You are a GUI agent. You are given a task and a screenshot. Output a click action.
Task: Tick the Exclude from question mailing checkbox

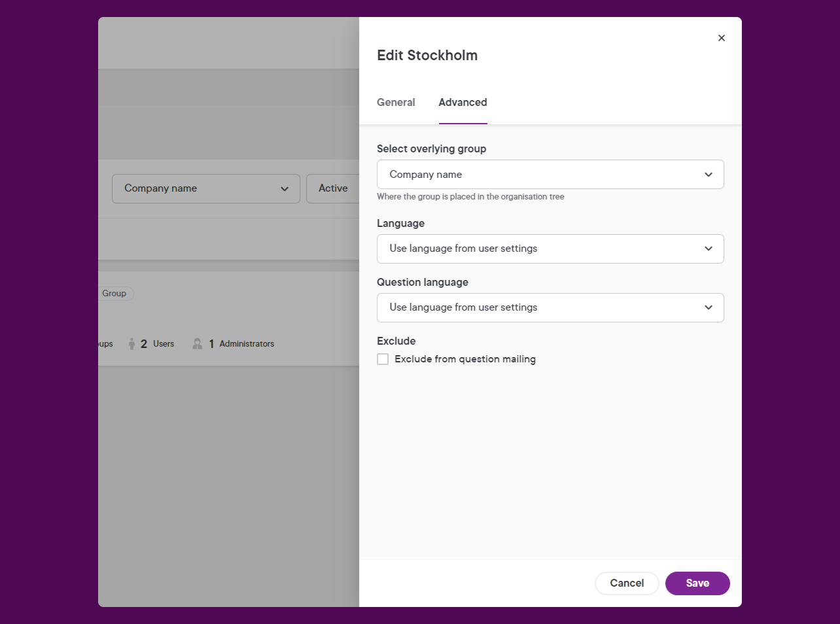(x=383, y=359)
